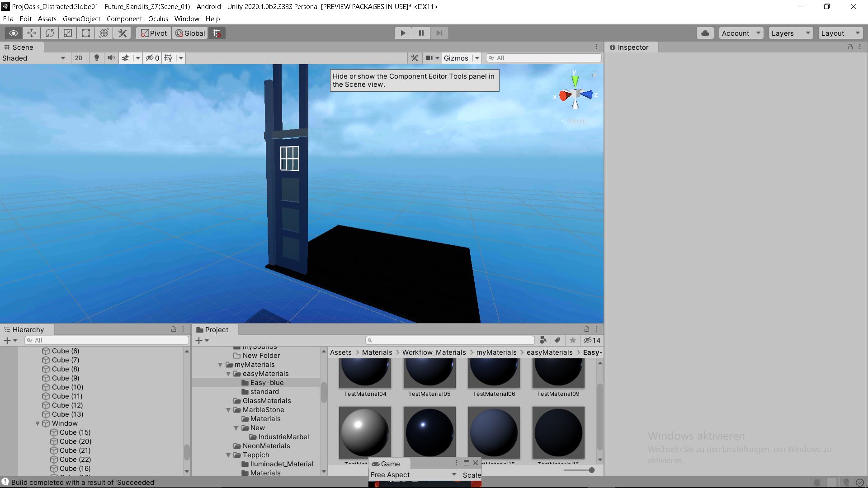
Task: Collapse the MarbleStone folder
Action: [228, 410]
